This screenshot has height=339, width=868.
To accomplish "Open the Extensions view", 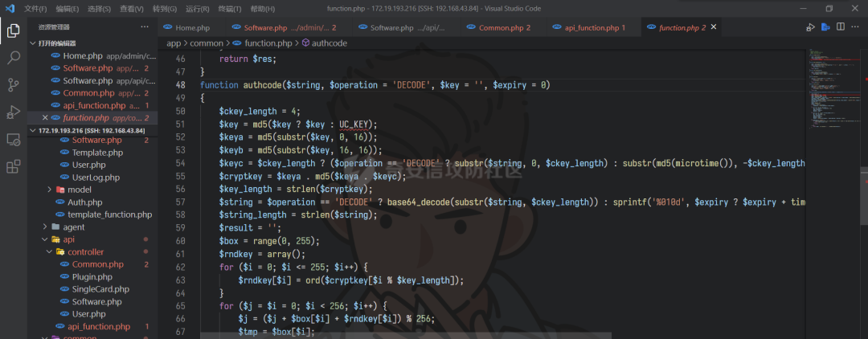I will [x=14, y=166].
